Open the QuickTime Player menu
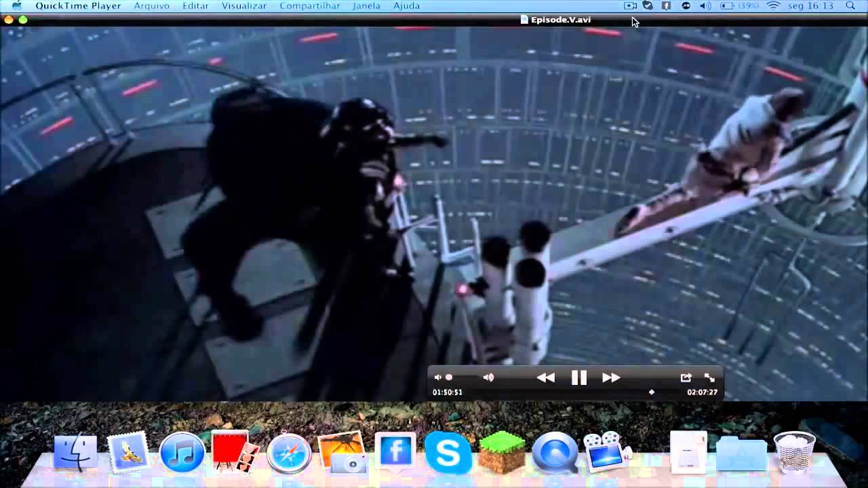The width and height of the screenshot is (868, 488). (78, 5)
